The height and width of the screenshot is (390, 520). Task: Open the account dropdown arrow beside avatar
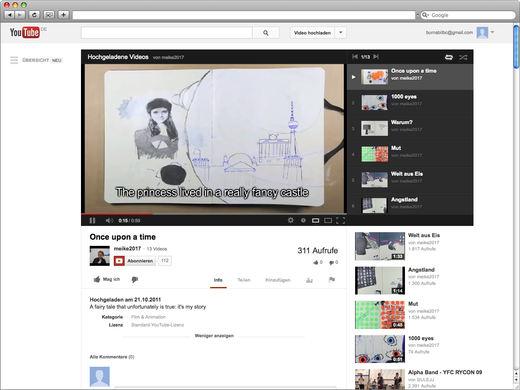(x=492, y=32)
